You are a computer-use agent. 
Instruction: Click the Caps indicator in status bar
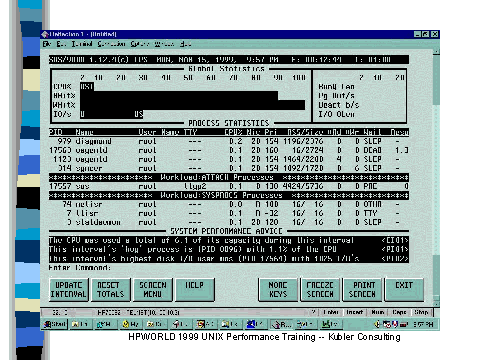(399, 312)
